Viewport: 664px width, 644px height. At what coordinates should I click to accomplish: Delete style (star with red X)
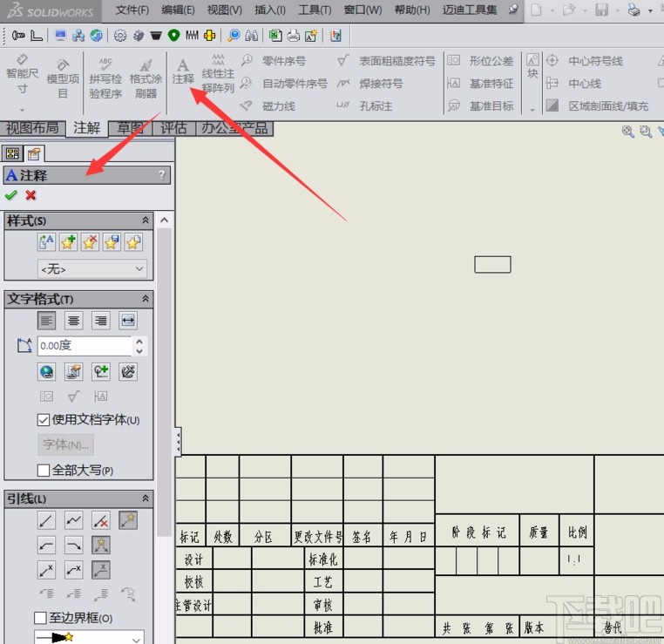[x=91, y=242]
